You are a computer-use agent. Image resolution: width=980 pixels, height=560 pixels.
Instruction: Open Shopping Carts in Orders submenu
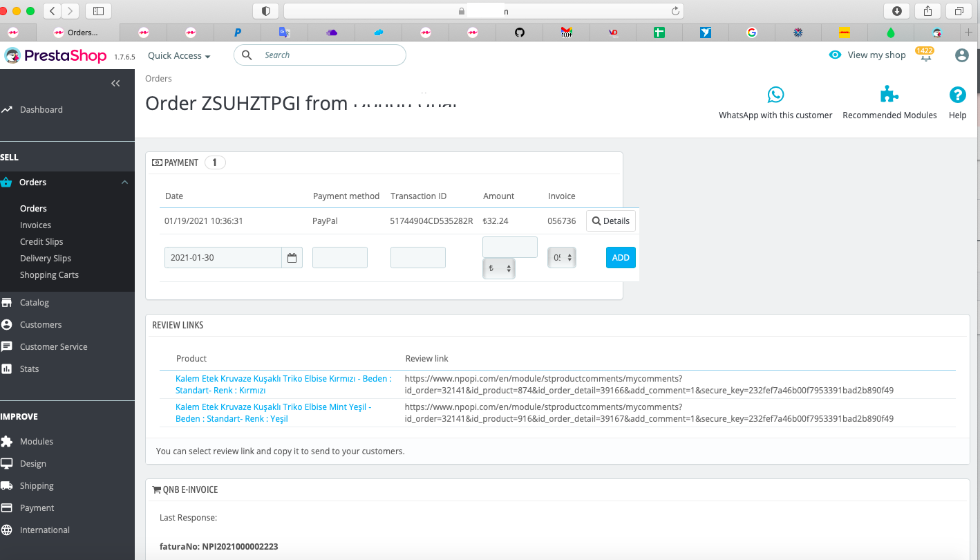coord(49,275)
